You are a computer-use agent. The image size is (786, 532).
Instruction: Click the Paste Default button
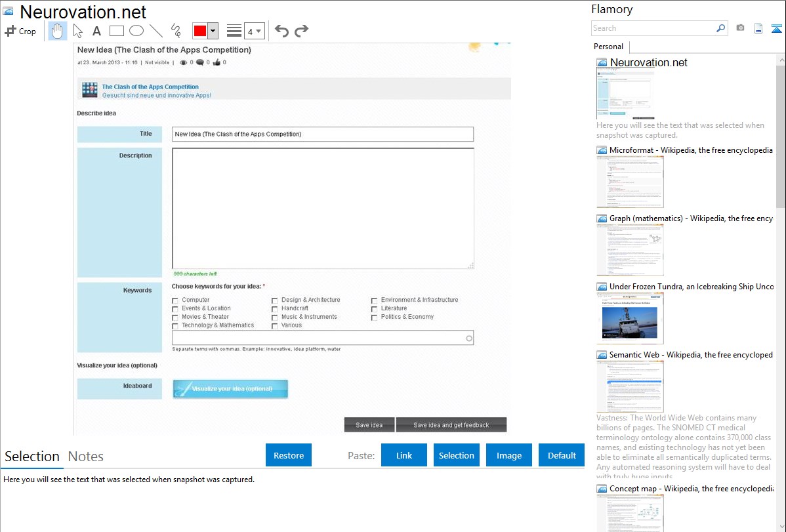pos(562,455)
